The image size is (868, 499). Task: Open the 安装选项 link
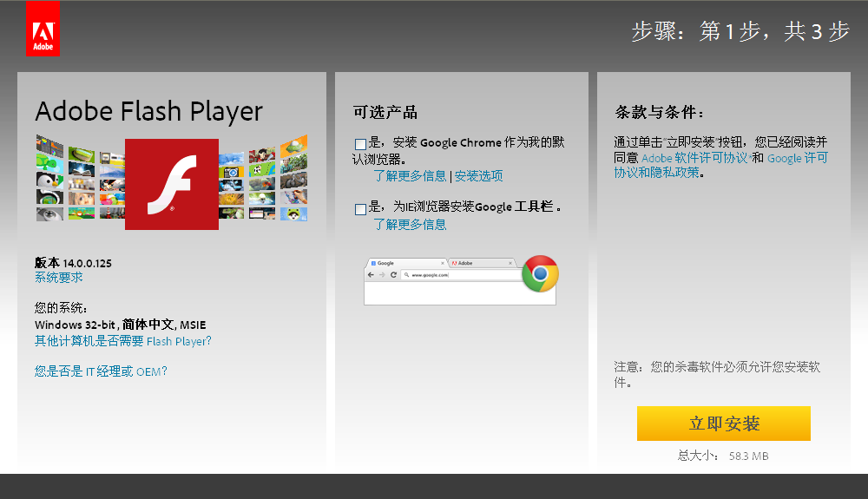click(478, 176)
